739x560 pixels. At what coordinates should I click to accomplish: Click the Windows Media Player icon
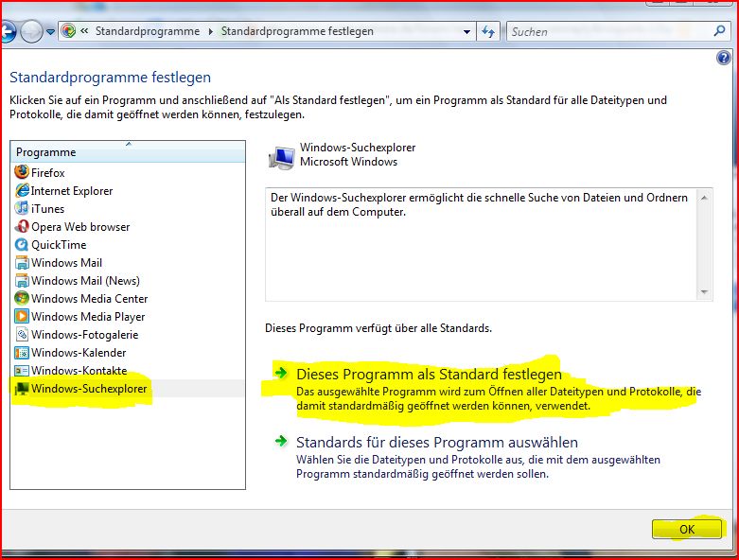(22, 316)
